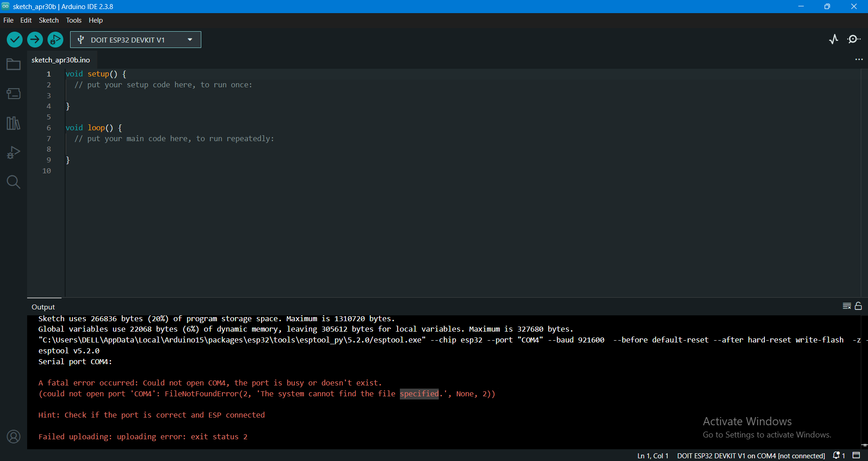Close the Arduino IDE window
This screenshot has height=461, width=868.
tap(854, 6)
